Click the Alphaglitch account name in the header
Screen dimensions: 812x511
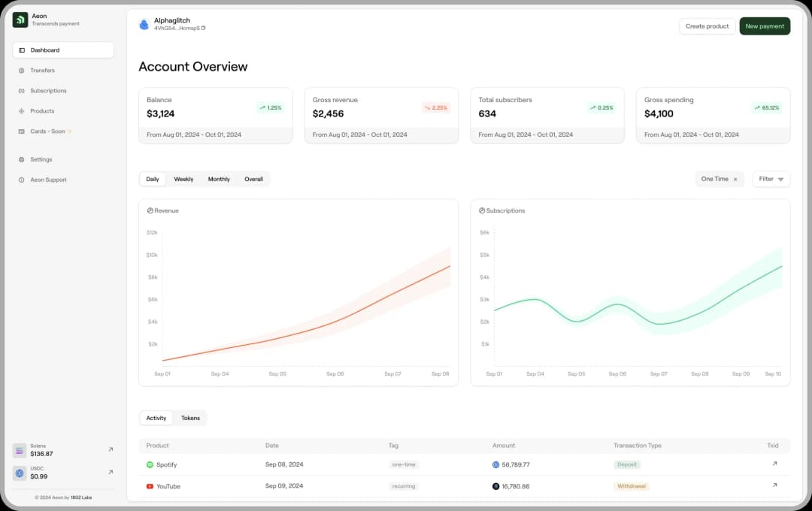coord(172,20)
